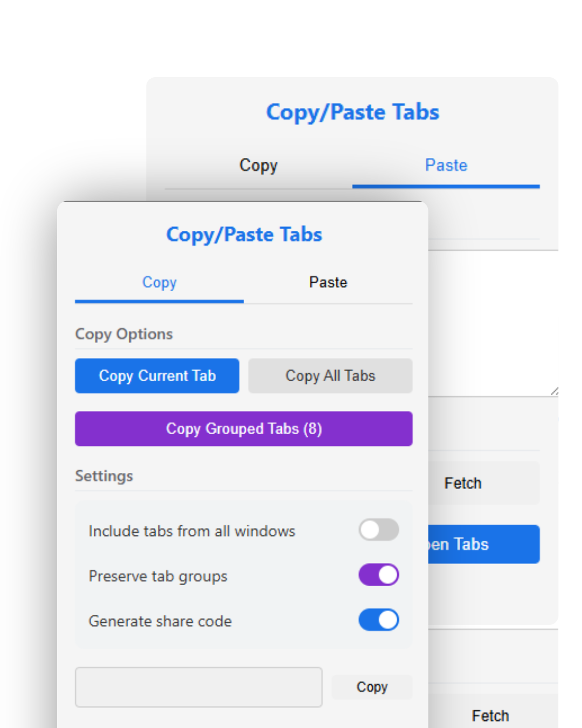Screen dimensions: 582x728
Task: Click the Copy All Tabs button
Action: click(330, 376)
